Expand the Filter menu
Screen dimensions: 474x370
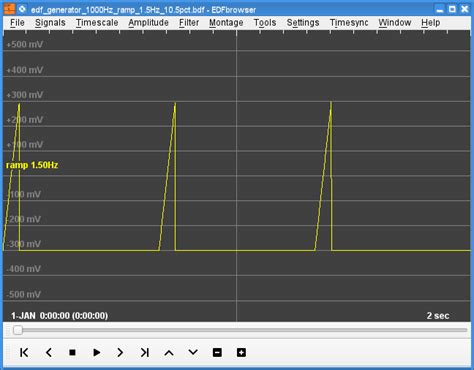tap(189, 23)
